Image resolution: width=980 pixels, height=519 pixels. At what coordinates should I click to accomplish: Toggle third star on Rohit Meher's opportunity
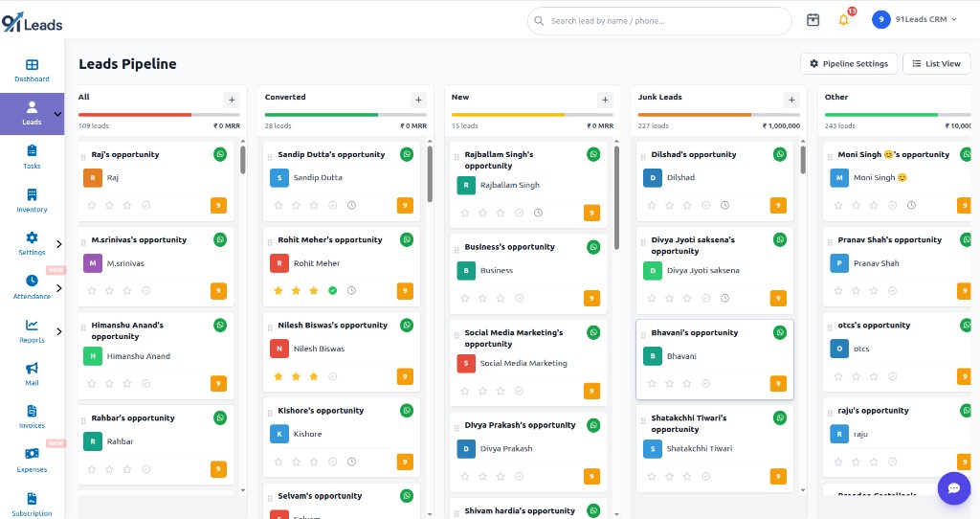coord(314,291)
